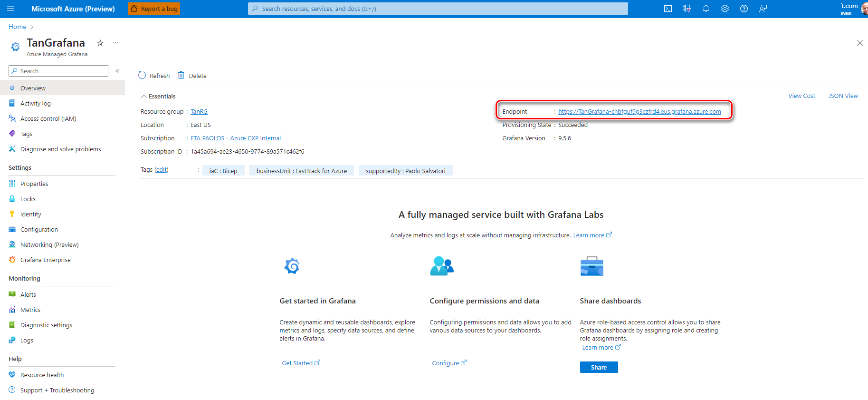
Task: Focus the resource menu Search box
Action: pyautogui.click(x=58, y=71)
